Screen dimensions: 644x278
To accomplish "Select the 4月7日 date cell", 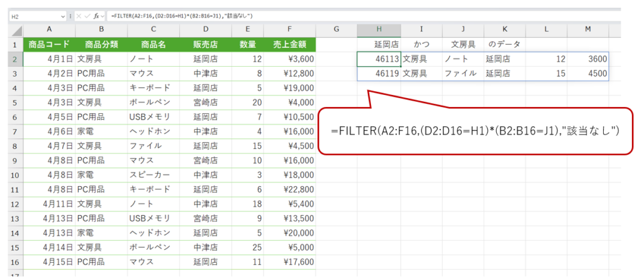I will click(x=49, y=146).
